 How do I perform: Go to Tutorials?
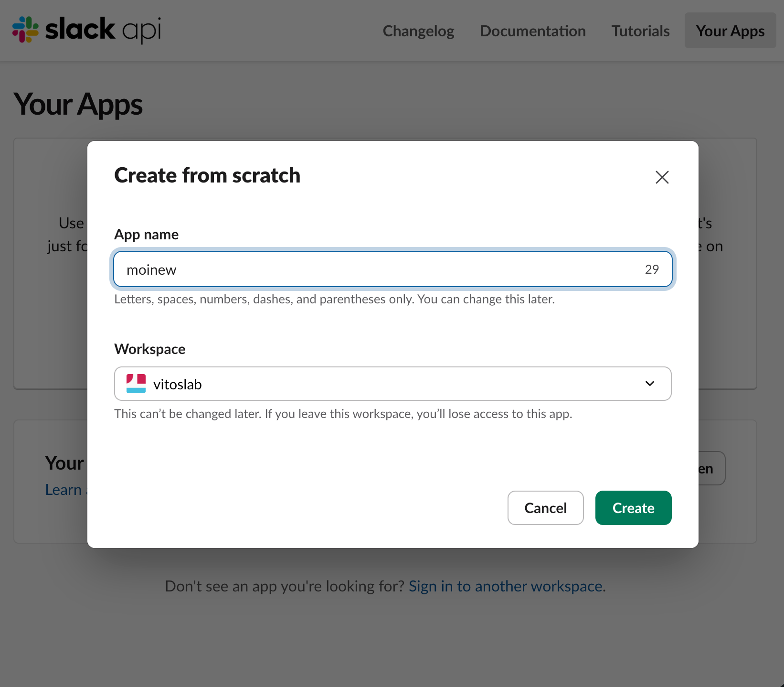640,31
